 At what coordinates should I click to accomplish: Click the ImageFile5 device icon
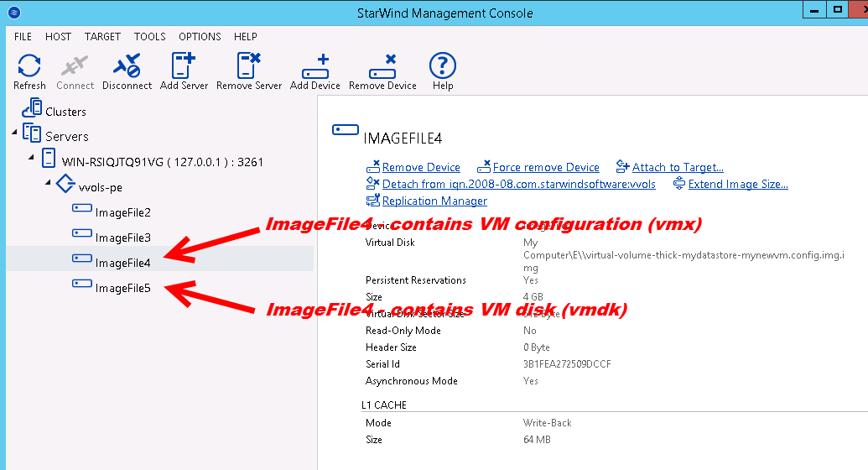[82, 283]
